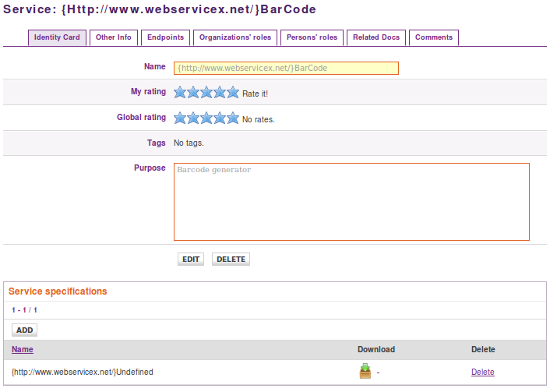Go to the Persons' roles tab
The image size is (550, 392).
click(312, 37)
